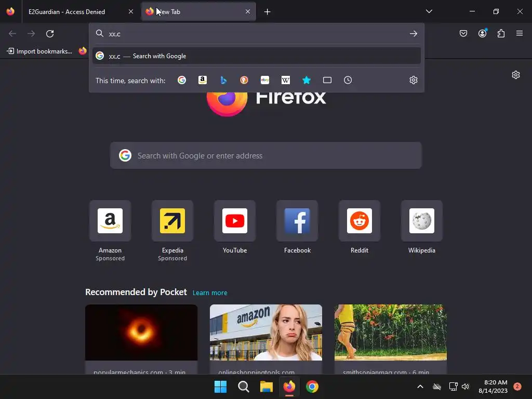Screen dimensions: 532x399
Task: Open Firefox account menu
Action: click(x=482, y=33)
